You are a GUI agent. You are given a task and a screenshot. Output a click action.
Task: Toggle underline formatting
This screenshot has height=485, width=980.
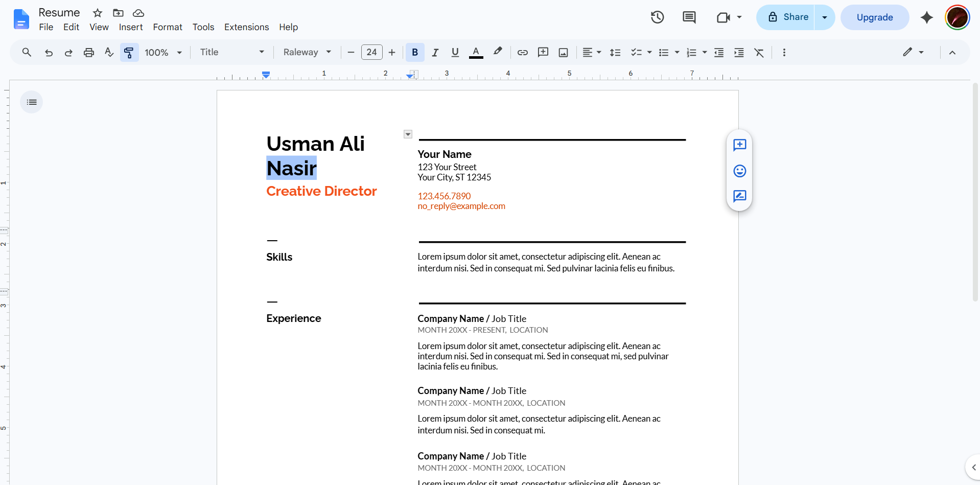(x=455, y=52)
